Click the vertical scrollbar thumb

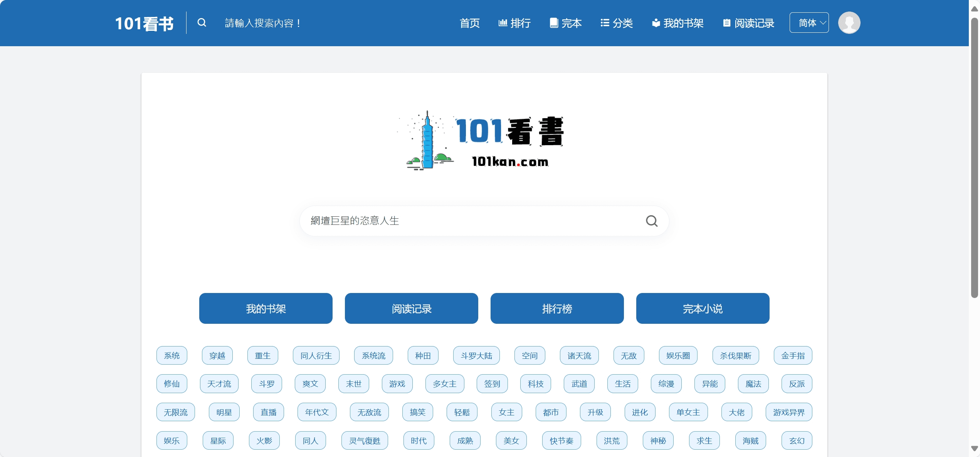[975, 158]
